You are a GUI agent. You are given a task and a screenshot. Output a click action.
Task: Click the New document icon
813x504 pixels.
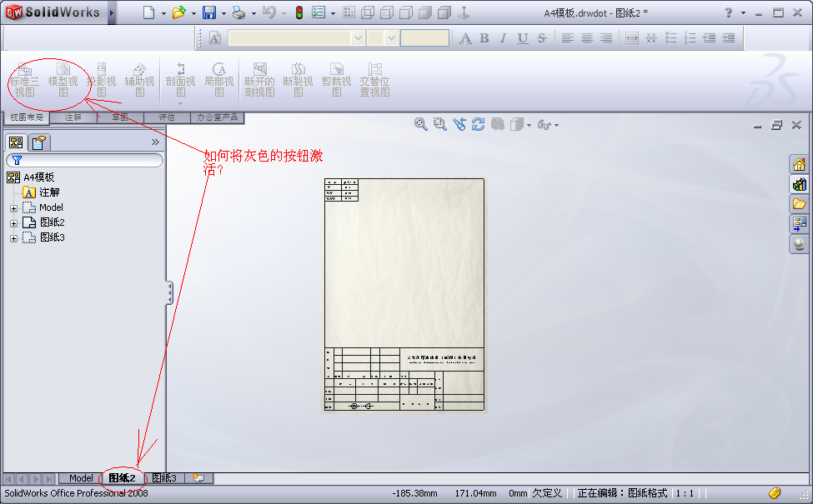148,12
